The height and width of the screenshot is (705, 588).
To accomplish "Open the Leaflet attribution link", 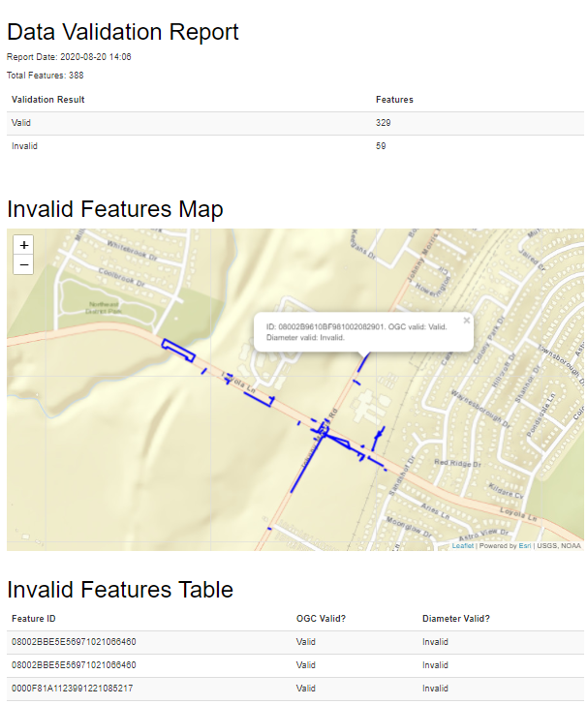I will 463,546.
